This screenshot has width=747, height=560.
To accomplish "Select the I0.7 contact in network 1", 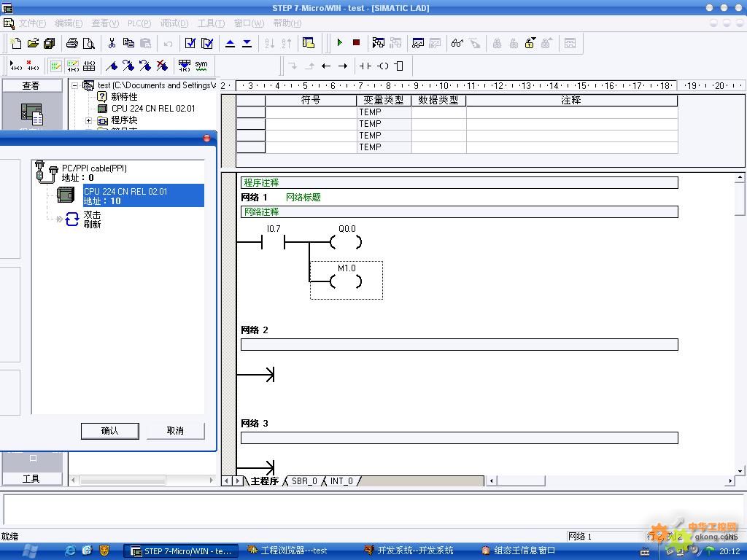I will click(273, 242).
